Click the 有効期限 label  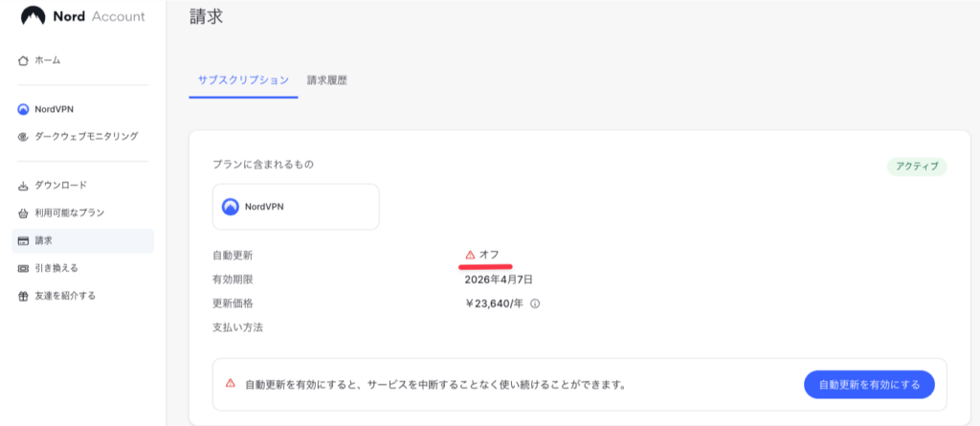pyautogui.click(x=234, y=280)
